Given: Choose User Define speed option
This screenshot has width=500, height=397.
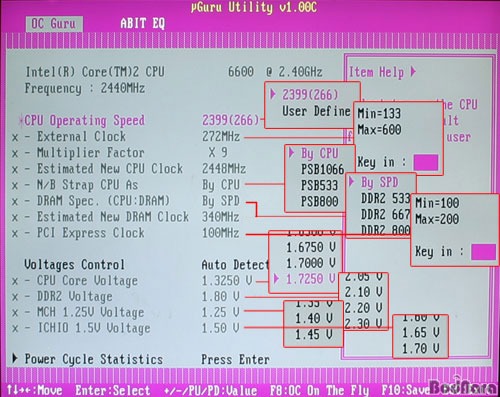Looking at the screenshot, I should click(x=316, y=111).
